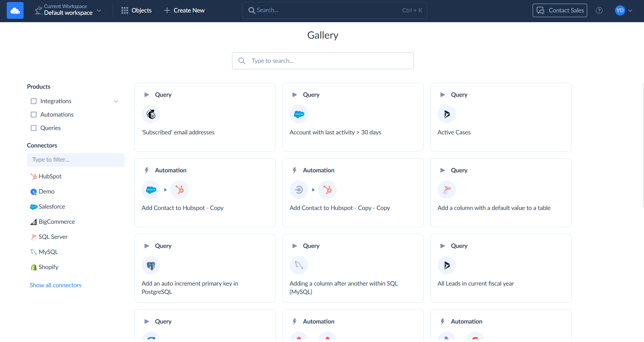This screenshot has height=342, width=644.
Task: Click the Skyvia cloud logo icon
Action: [x=15, y=10]
